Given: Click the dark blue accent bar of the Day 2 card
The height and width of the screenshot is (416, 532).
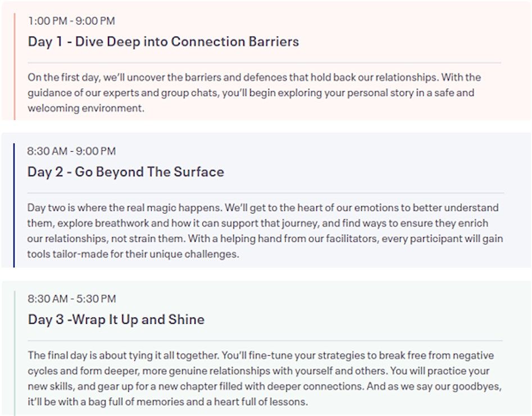Looking at the screenshot, I should pos(14,205).
